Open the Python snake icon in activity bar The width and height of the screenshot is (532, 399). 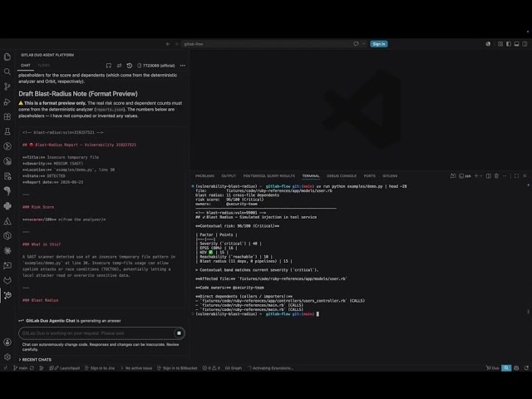(x=7, y=206)
